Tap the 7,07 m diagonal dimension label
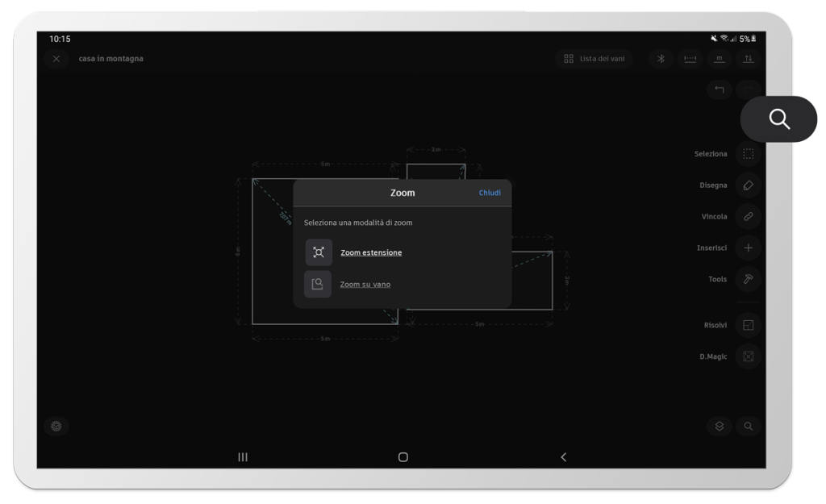 [x=285, y=217]
